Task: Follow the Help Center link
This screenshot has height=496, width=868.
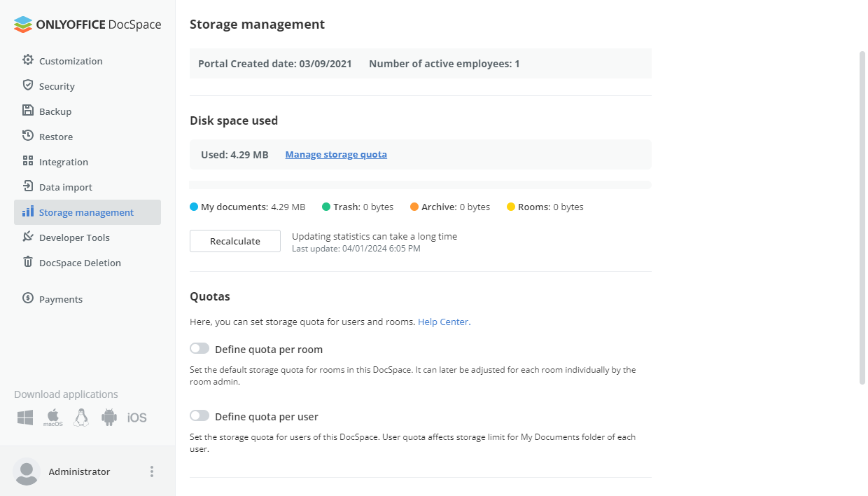Action: 443,322
